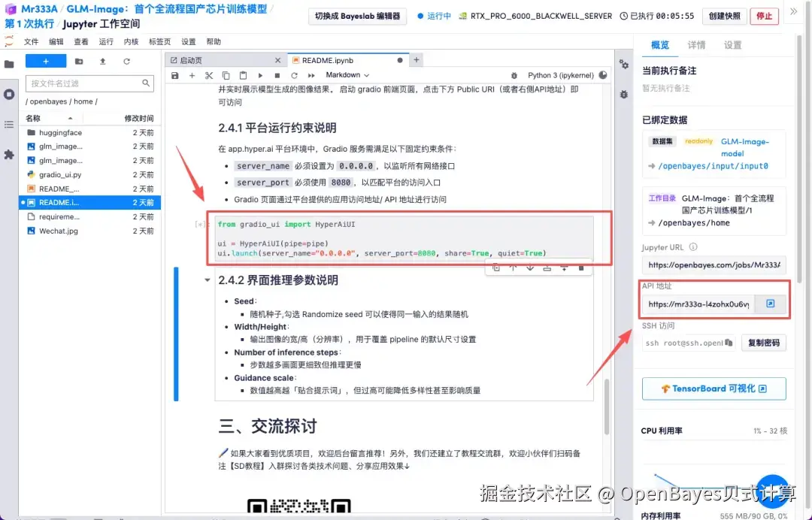Image resolution: width=812 pixels, height=520 pixels.
Task: Sort files by 名称 column
Action: (x=49, y=118)
